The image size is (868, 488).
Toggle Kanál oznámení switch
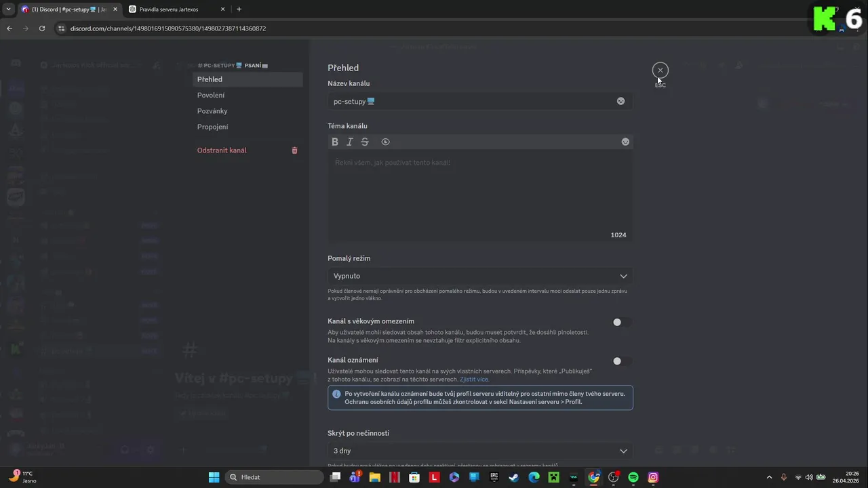pyautogui.click(x=622, y=361)
